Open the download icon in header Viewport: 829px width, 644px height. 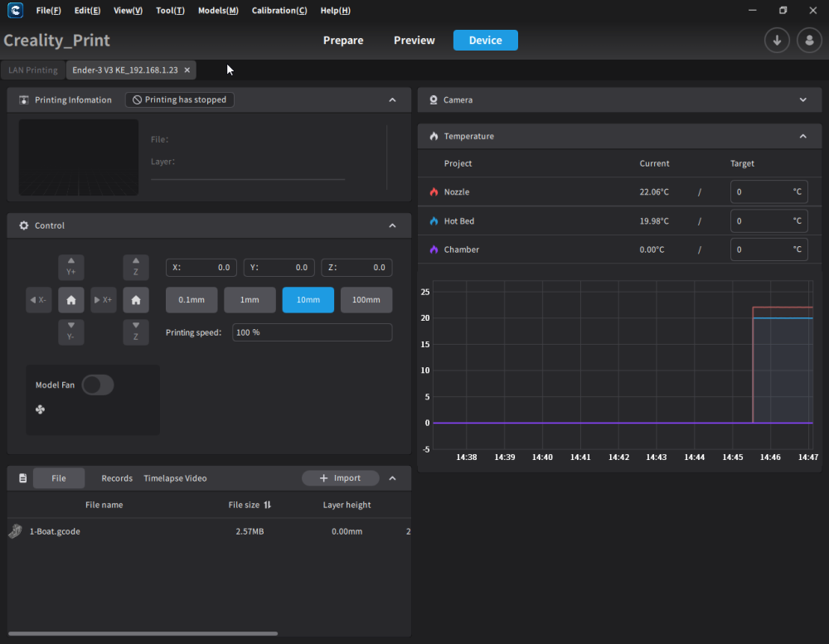777,40
